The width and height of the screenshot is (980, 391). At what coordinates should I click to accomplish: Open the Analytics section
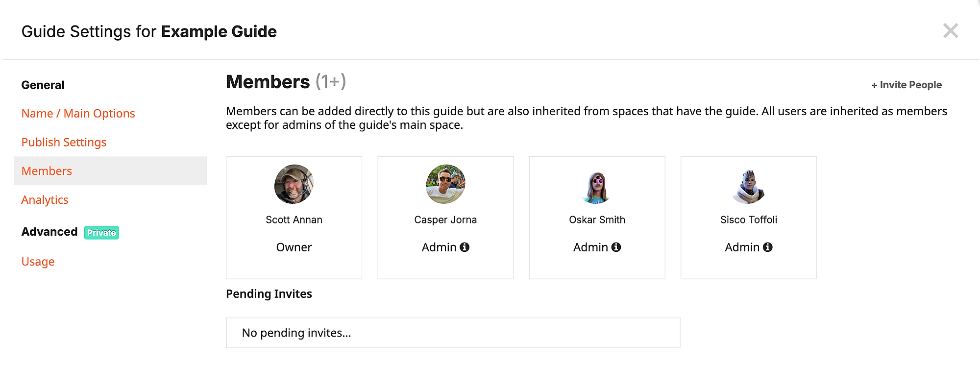pyautogui.click(x=45, y=200)
